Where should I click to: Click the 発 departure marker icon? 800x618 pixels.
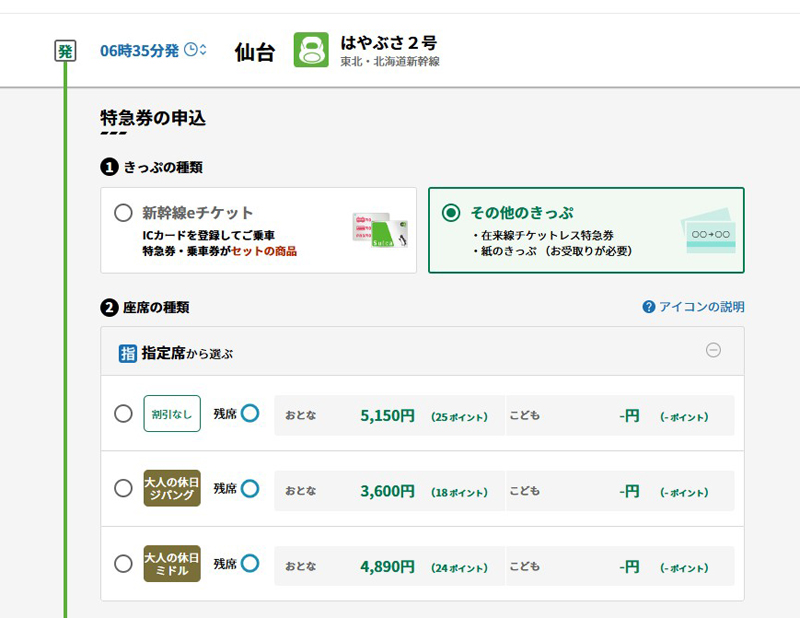coord(65,51)
